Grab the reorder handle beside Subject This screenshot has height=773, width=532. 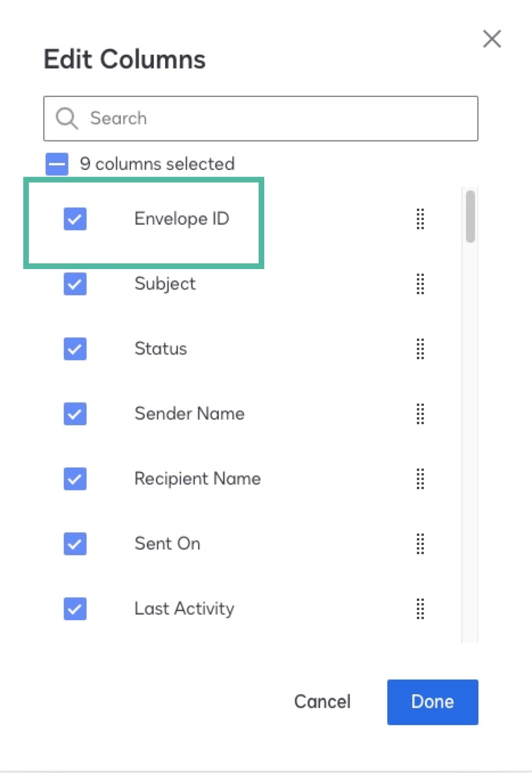pyautogui.click(x=420, y=284)
